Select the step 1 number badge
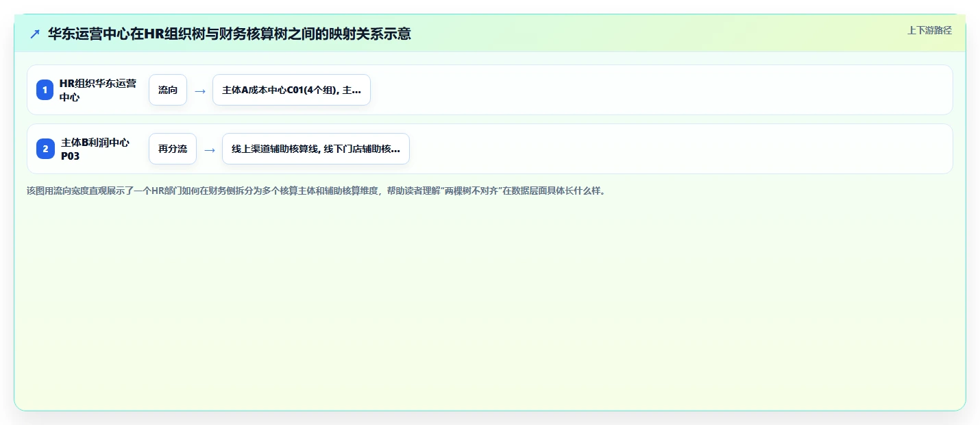 45,90
